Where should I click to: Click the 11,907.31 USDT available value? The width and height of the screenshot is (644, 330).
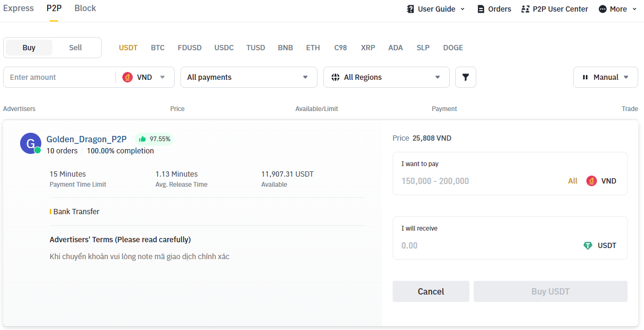[287, 174]
